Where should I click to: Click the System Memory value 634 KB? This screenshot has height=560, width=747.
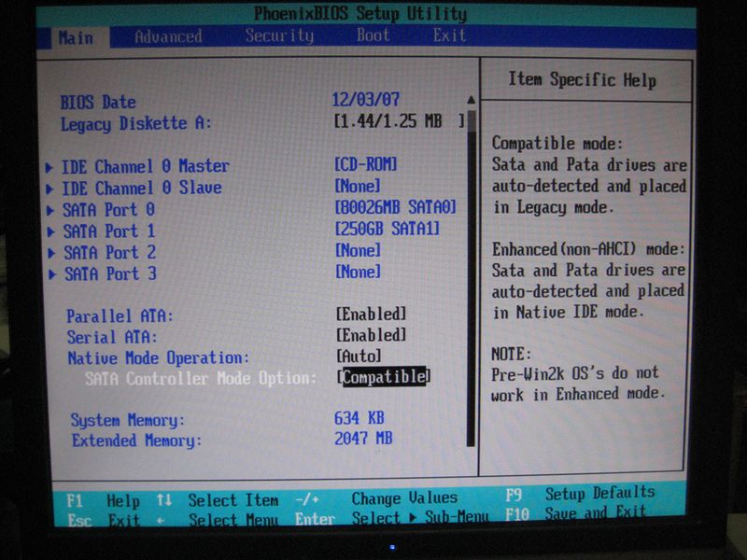[x=359, y=418]
